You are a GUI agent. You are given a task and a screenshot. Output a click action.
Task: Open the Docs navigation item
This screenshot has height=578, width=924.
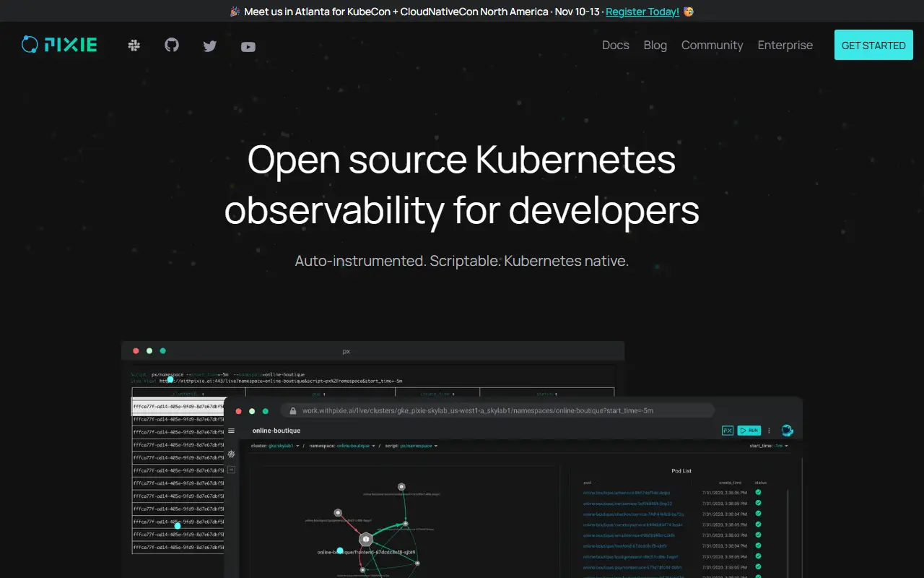(616, 45)
